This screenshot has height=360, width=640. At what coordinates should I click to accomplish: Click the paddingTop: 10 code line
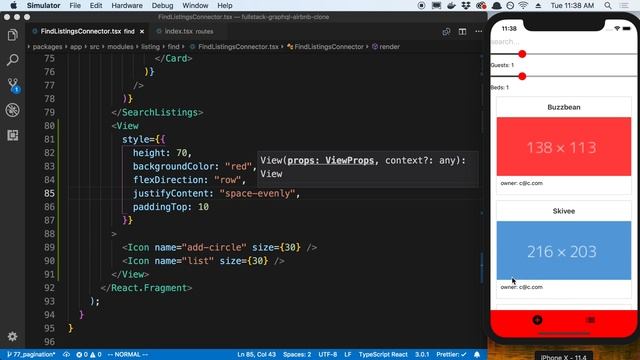pyautogui.click(x=171, y=207)
